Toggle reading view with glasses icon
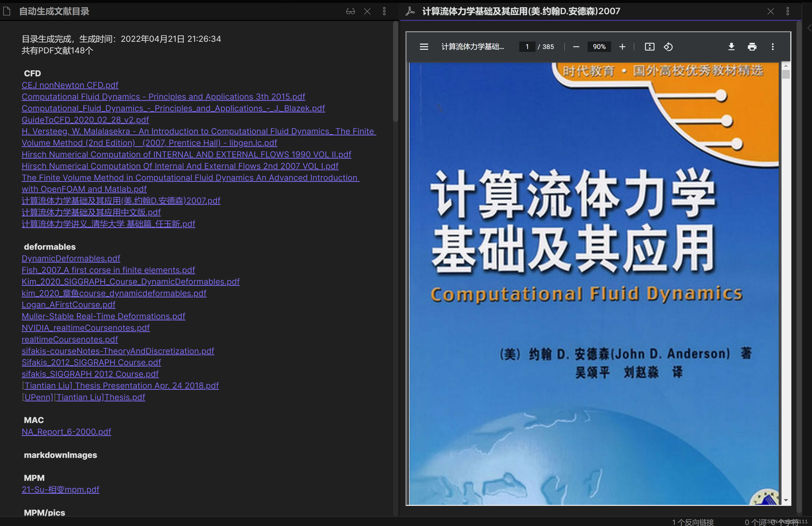 (x=350, y=12)
